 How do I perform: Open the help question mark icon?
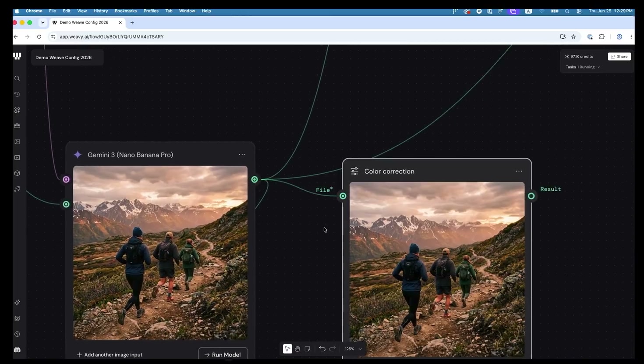click(x=17, y=334)
